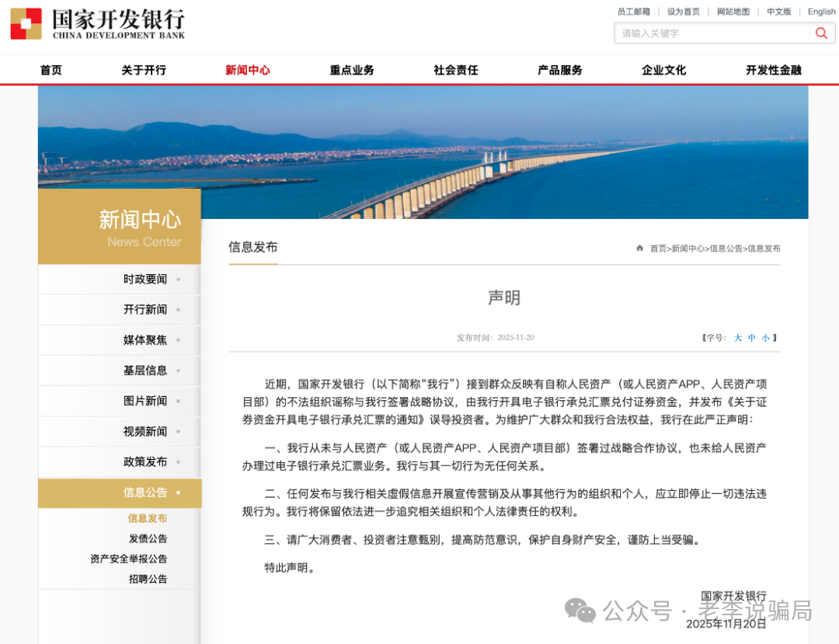Viewport: 839px width, 644px height.
Task: Click the dot marker beside 时政要闻
Action: point(177,280)
